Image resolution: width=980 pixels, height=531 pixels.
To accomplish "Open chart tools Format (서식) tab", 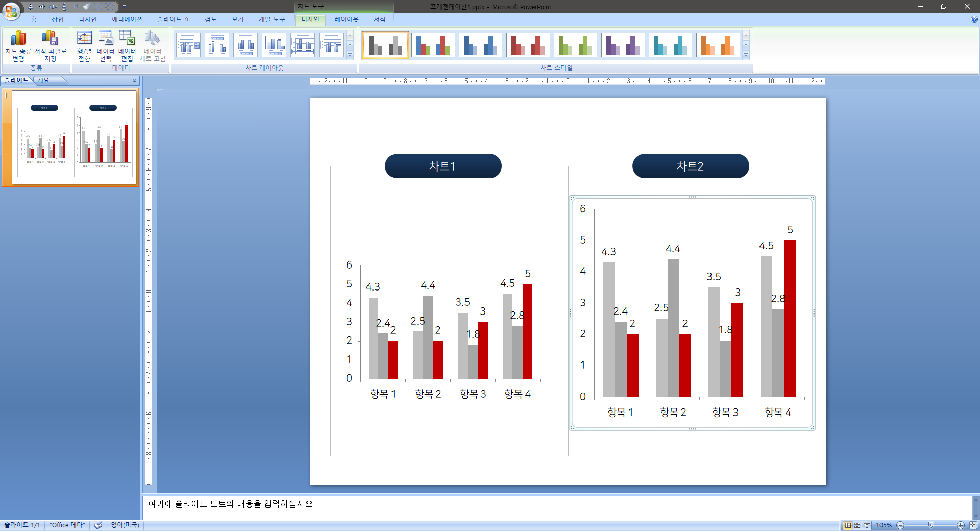I will pos(380,19).
